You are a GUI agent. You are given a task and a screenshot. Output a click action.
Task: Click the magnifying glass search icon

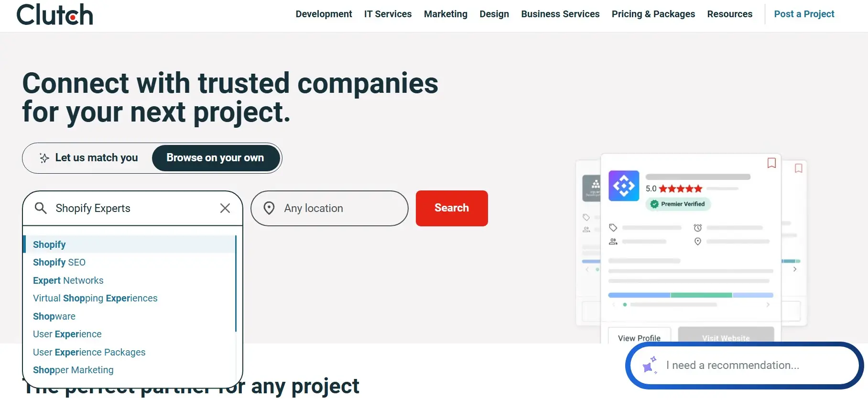41,208
